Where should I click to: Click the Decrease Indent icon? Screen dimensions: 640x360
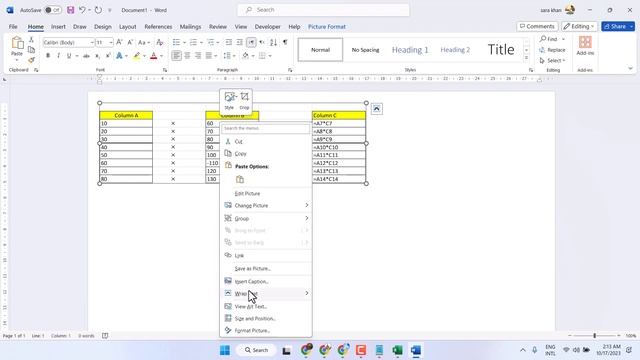pos(229,42)
